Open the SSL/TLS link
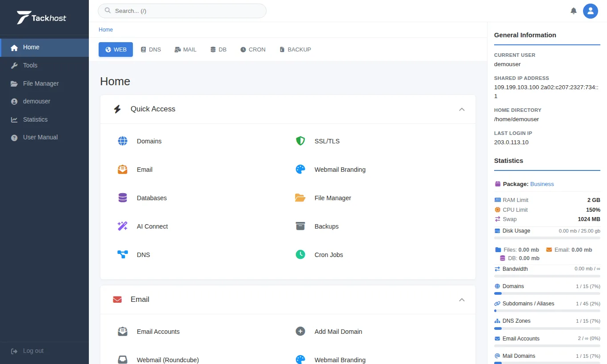The height and width of the screenshot is (364, 607). [x=327, y=141]
